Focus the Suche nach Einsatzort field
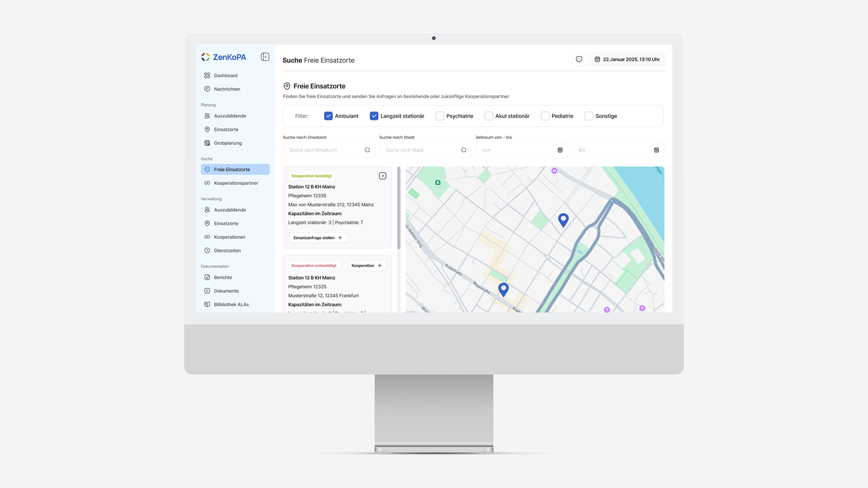The image size is (868, 488). coord(329,150)
